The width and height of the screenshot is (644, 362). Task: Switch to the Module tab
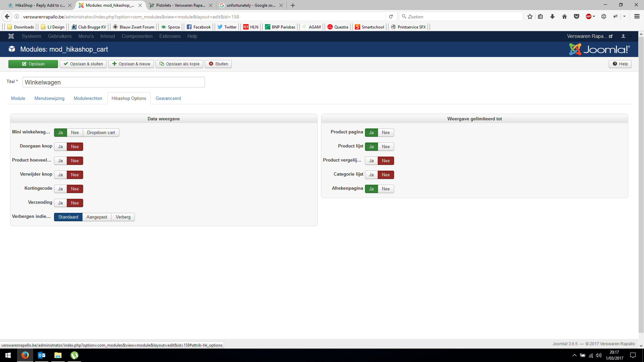pos(18,98)
